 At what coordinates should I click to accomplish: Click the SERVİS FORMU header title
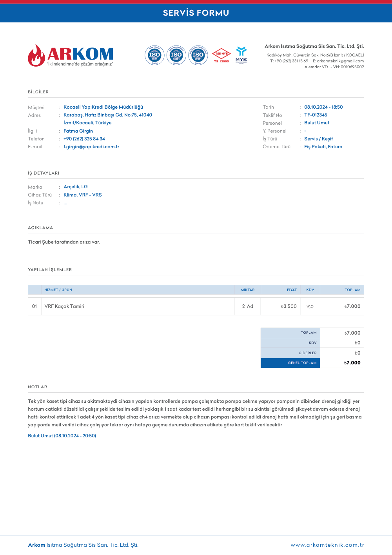tap(196, 13)
